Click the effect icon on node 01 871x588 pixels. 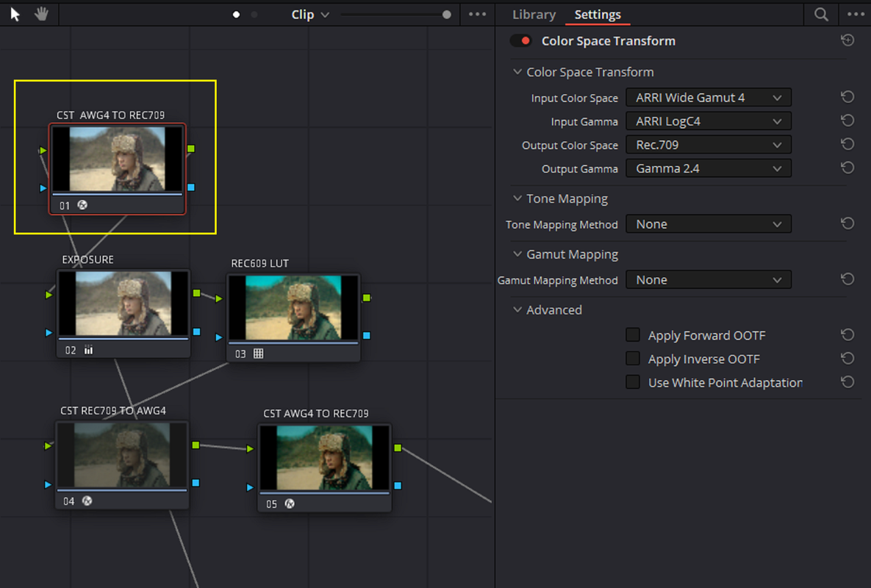pos(82,205)
